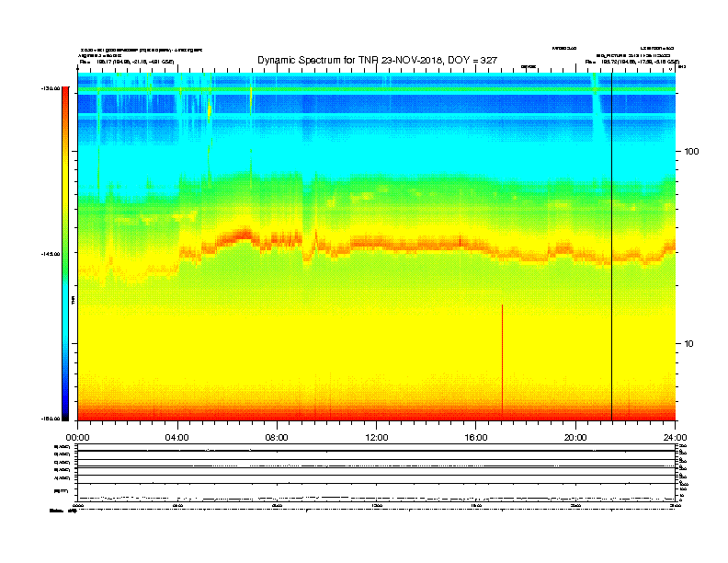Image resolution: width=728 pixels, height=563 pixels.
Task: Click the dark blue bottom of the color scale
Action: 65,413
